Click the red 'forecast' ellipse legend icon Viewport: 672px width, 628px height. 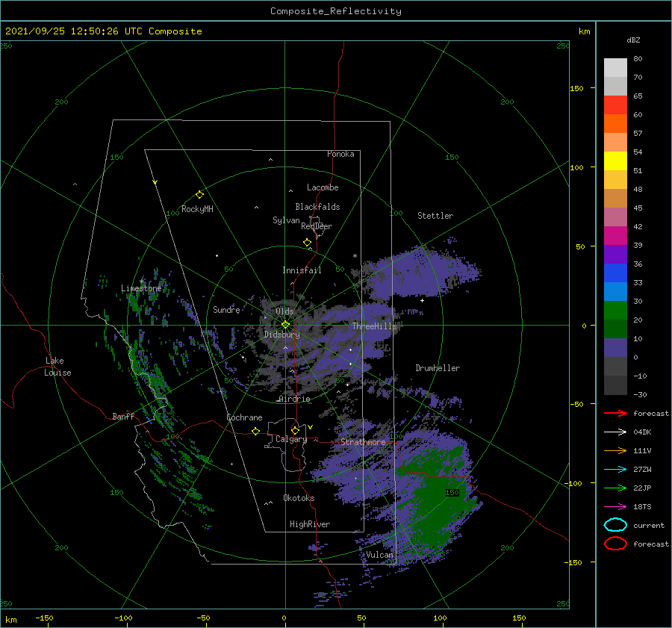(615, 544)
